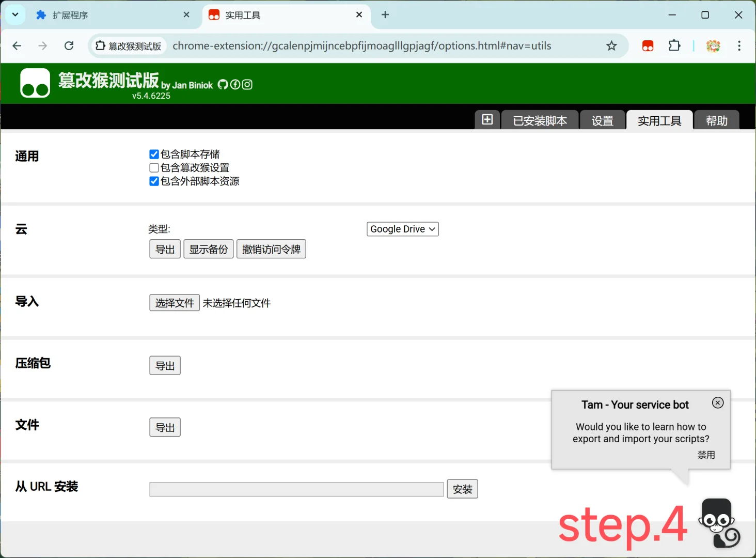Maximize the browser window

point(705,15)
